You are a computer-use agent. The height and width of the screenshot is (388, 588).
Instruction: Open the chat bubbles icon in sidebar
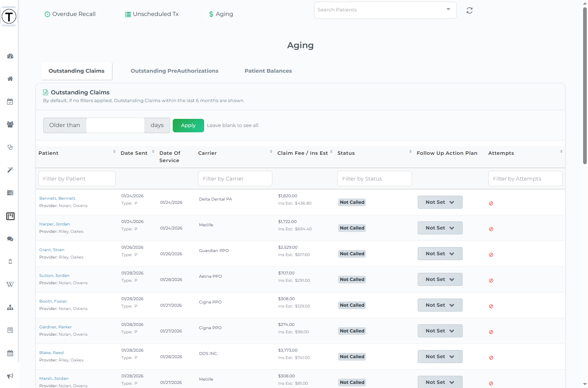pyautogui.click(x=10, y=239)
